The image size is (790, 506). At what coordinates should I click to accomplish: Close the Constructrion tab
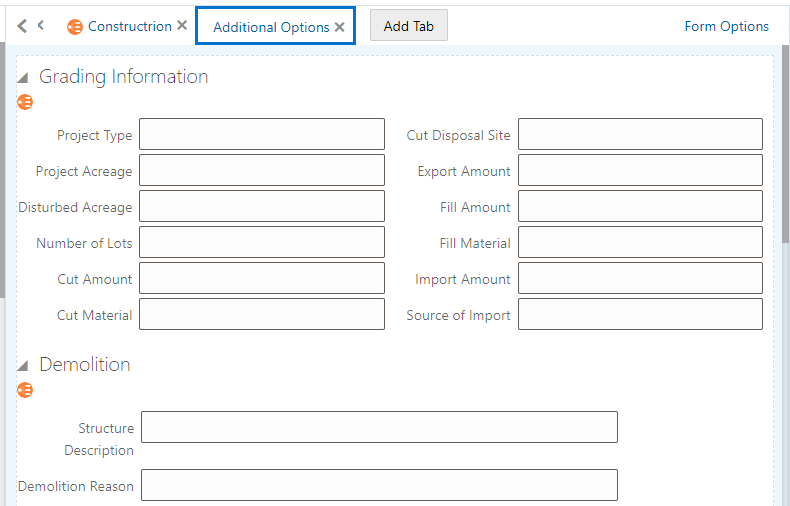[182, 25]
